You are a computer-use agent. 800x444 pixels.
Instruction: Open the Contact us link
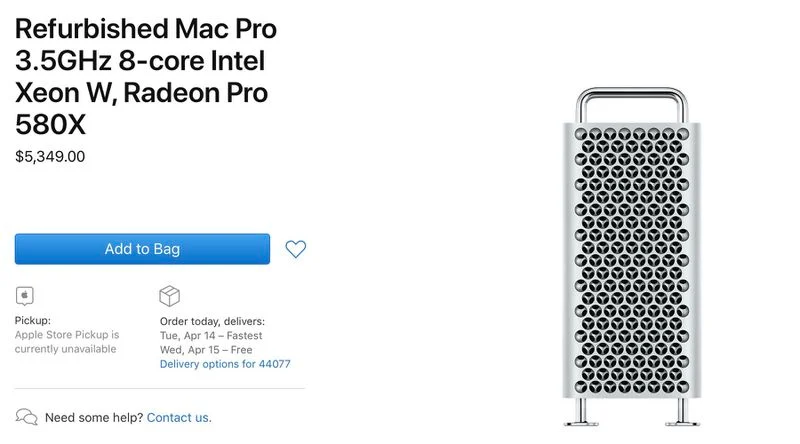(x=179, y=417)
